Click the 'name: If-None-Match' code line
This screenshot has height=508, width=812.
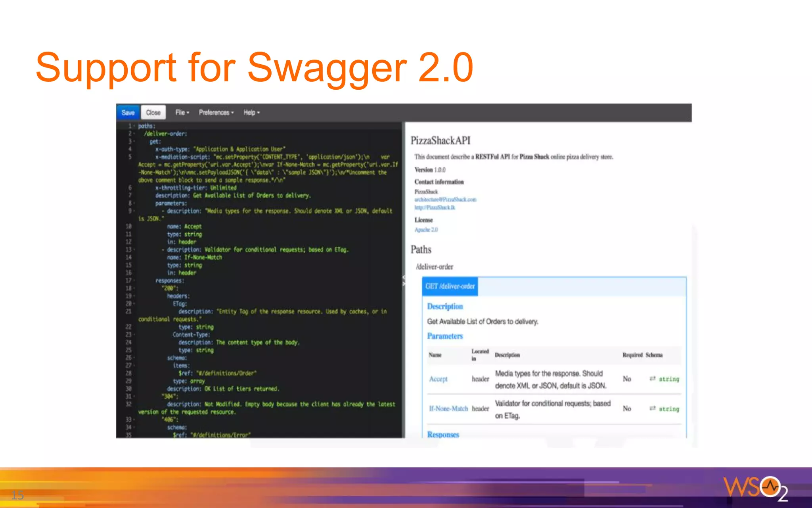(195, 258)
